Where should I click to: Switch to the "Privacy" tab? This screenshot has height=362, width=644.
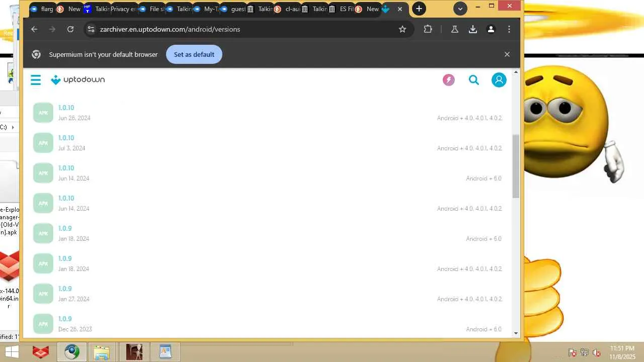pyautogui.click(x=123, y=9)
